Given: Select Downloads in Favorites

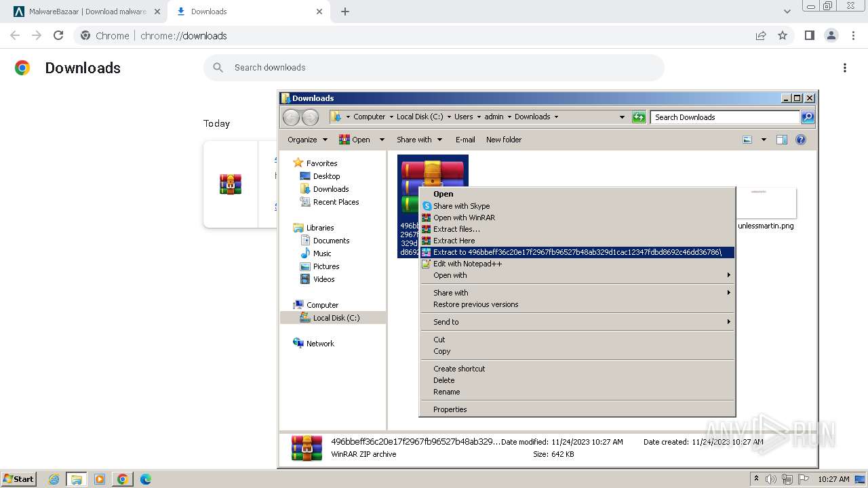Looking at the screenshot, I should coord(331,189).
